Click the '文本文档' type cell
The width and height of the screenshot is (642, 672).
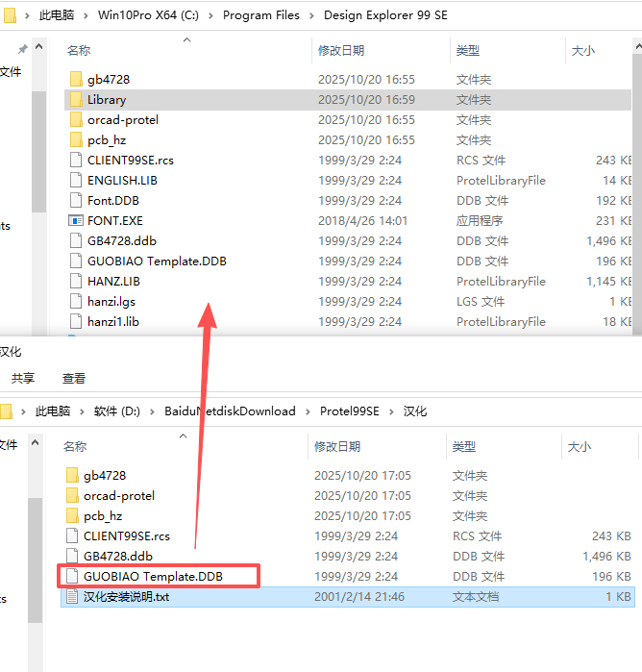click(x=476, y=597)
